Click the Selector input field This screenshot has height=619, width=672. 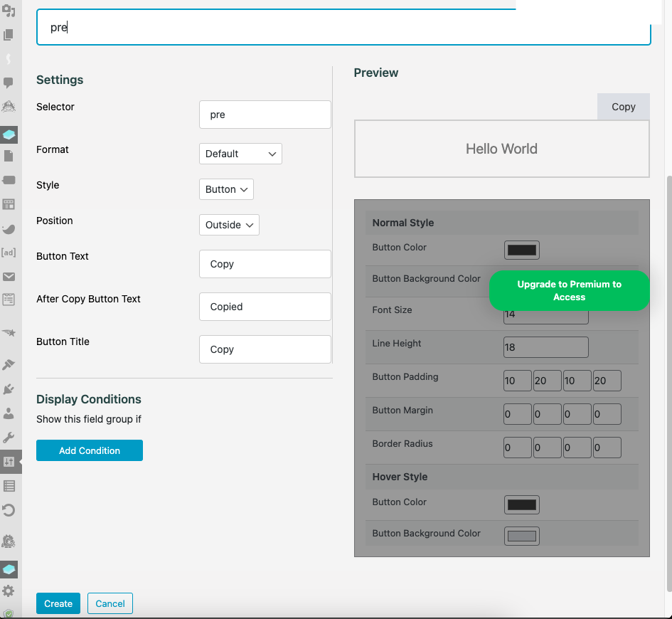coord(265,115)
